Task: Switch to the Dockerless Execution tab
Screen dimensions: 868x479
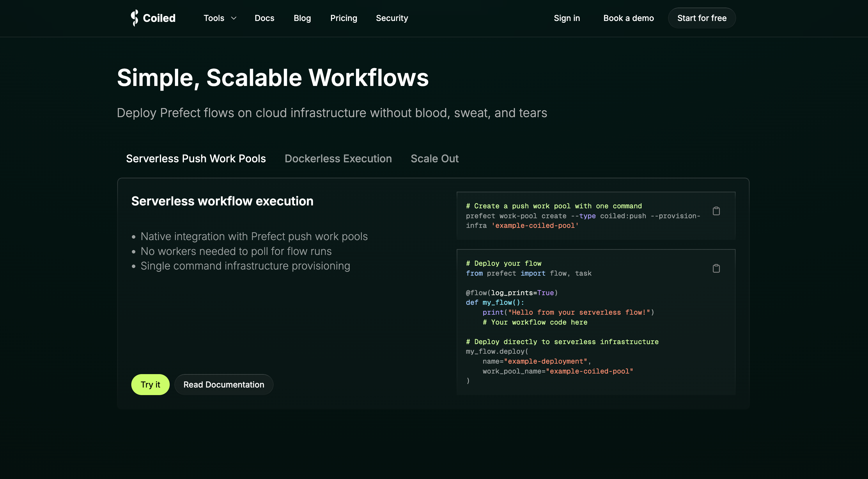Action: coord(338,159)
